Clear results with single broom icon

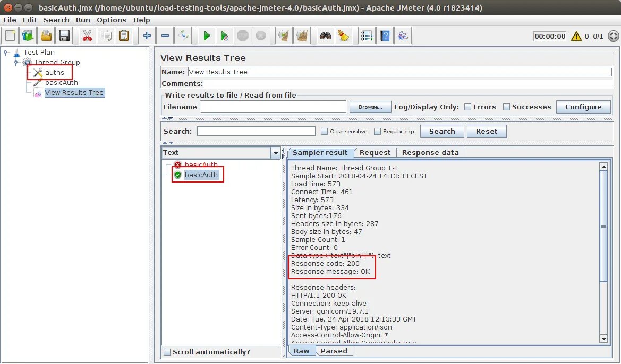click(284, 36)
